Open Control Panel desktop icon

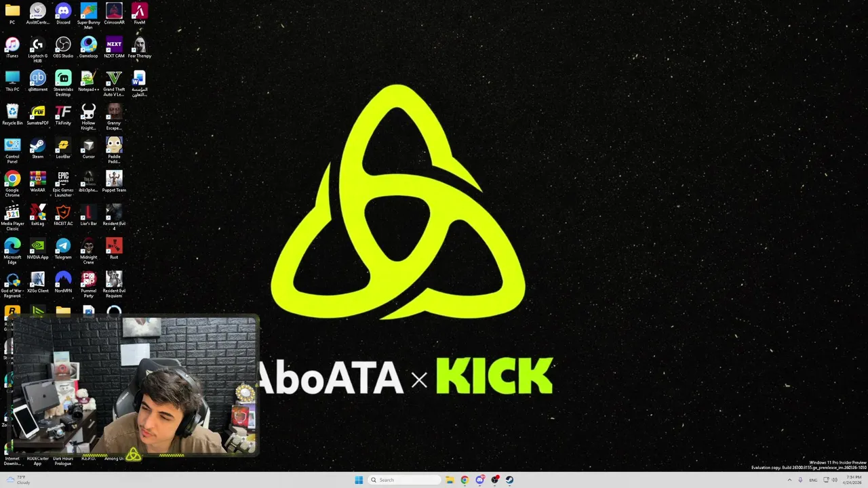(x=12, y=150)
